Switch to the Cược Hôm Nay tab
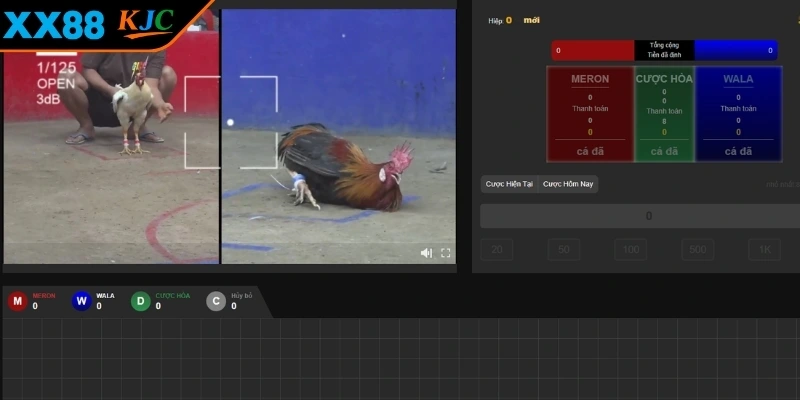Screen dimensions: 800x400 (569, 184)
